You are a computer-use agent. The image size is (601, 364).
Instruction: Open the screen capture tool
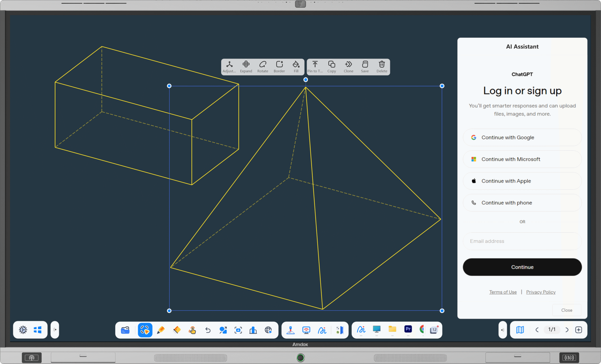pos(238,330)
